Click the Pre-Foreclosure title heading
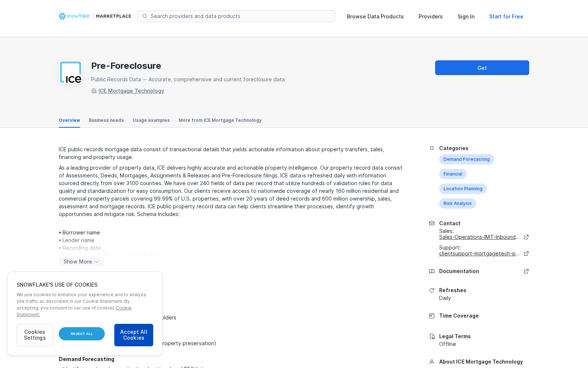The width and height of the screenshot is (588, 368). pyautogui.click(x=126, y=66)
